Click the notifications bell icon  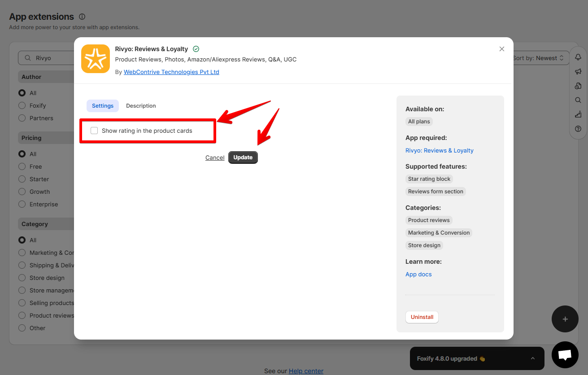578,57
